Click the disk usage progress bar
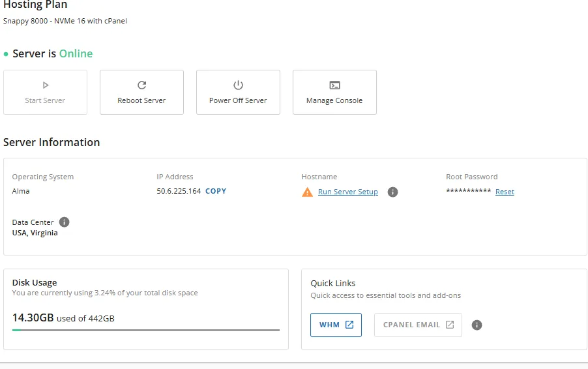The width and height of the screenshot is (588, 369). (146, 331)
